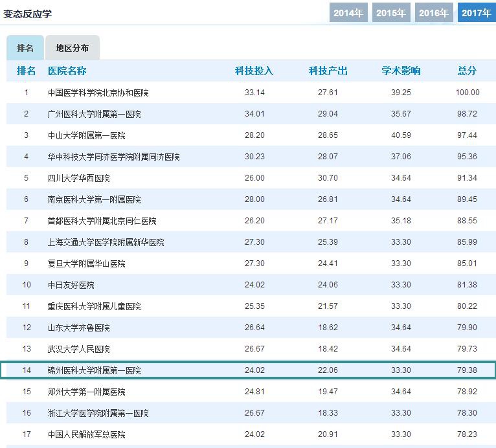Select 广州医科大学附属第一医院 hospital name
Screen dimensions: 496x448
click(x=95, y=114)
